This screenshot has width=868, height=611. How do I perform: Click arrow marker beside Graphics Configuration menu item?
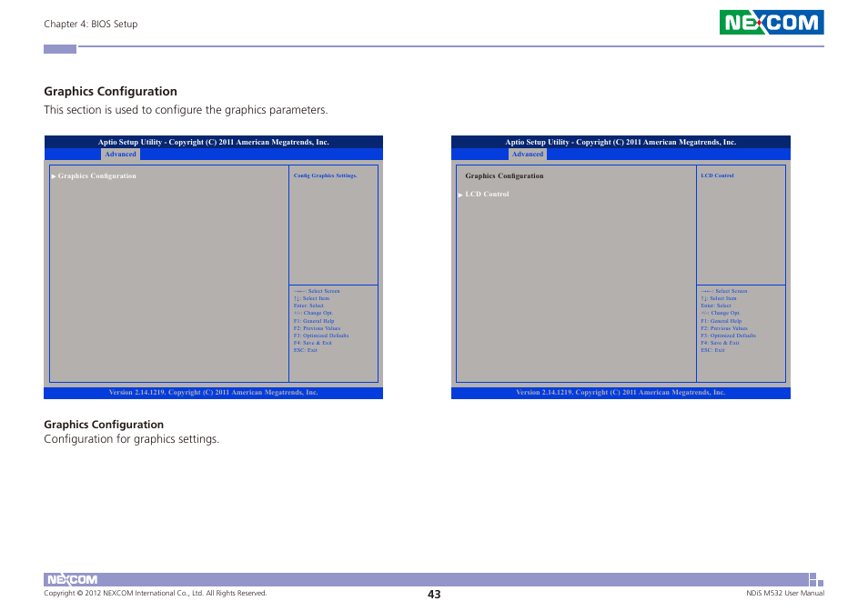click(x=54, y=176)
